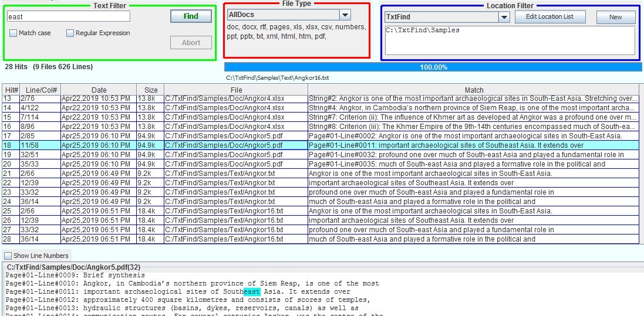Toggle the Regular Expression checkbox

click(x=70, y=33)
